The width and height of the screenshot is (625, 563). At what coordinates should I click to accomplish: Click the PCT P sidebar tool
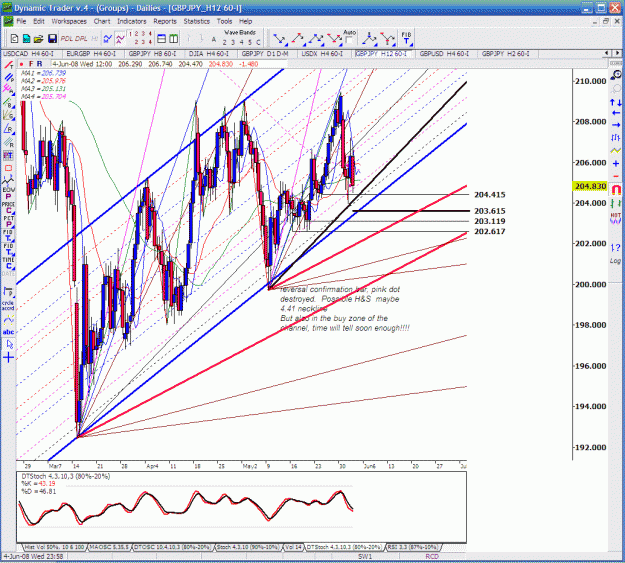click(x=8, y=221)
